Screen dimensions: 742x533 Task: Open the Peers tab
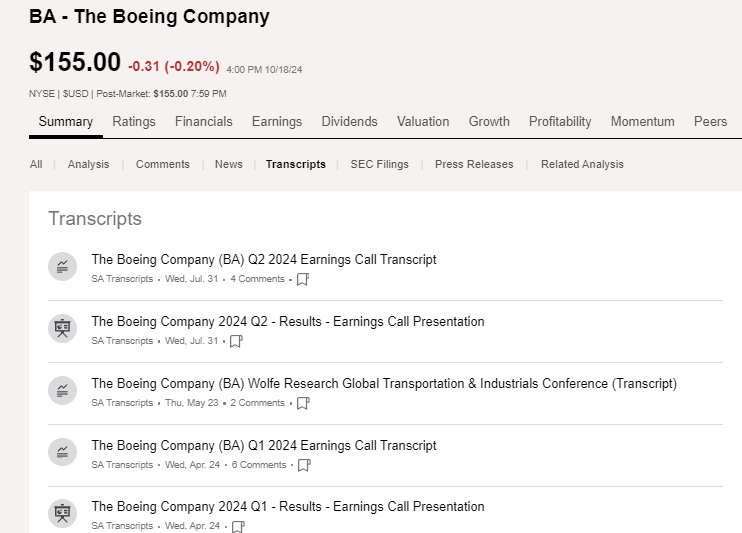tap(710, 122)
